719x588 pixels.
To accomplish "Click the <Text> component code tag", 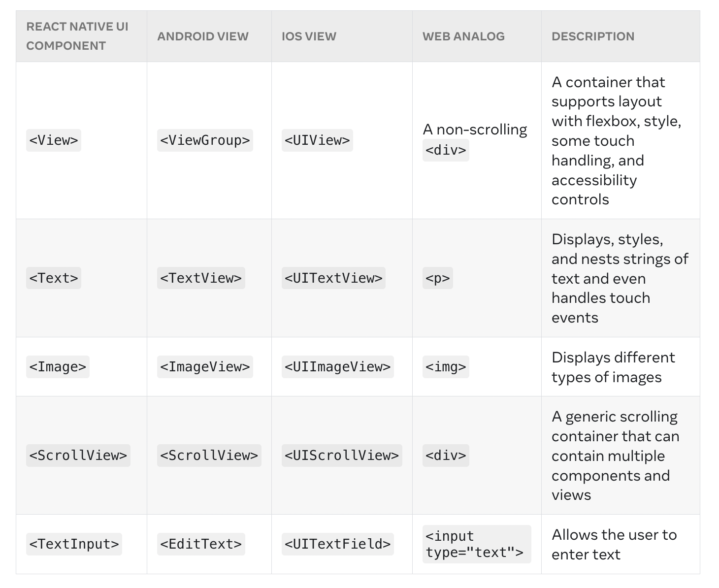I will click(x=53, y=278).
